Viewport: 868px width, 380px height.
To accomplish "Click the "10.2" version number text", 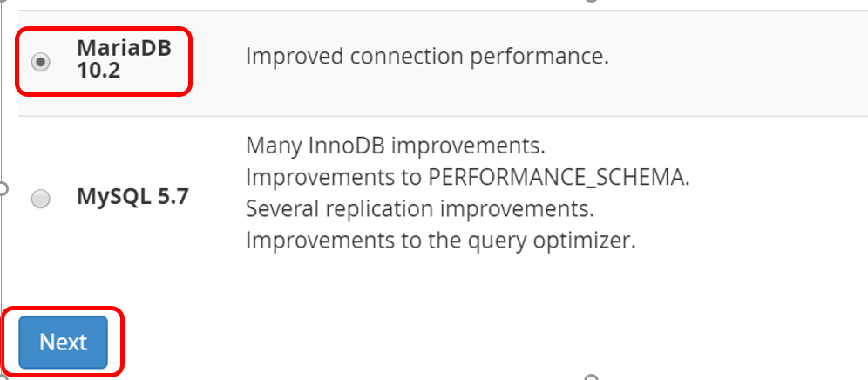I will [98, 71].
